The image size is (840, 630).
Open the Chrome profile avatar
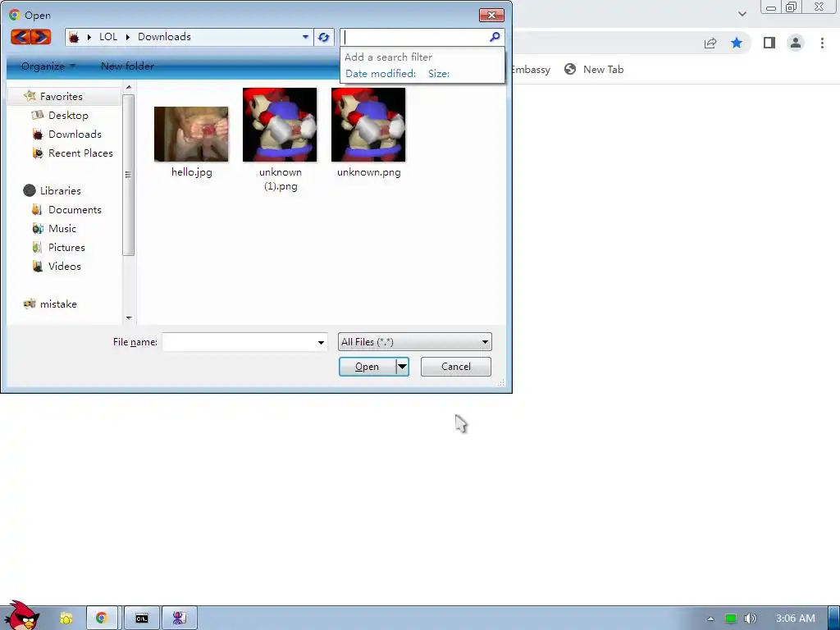click(796, 43)
